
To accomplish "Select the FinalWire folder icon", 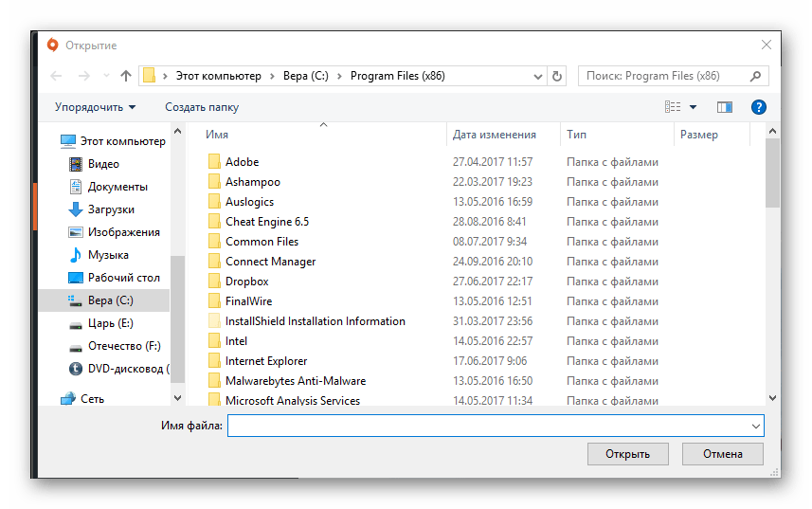I will click(214, 300).
